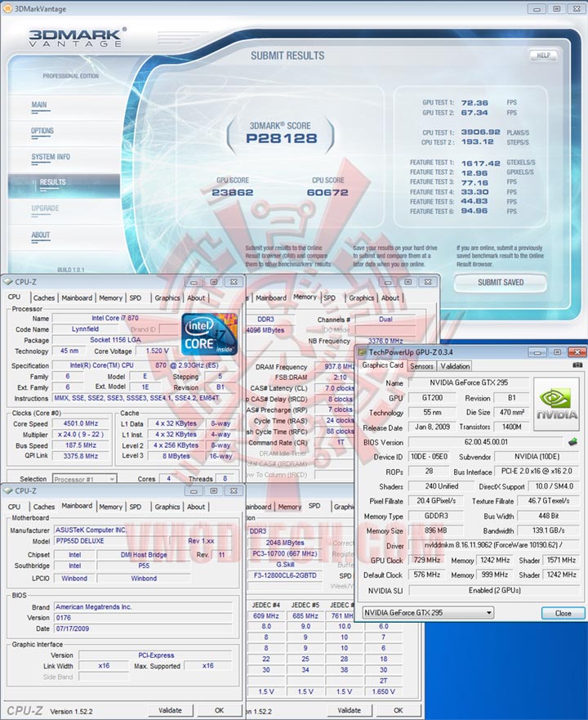Click the Intel Core i7 logo in CPU-Z
Image resolution: width=588 pixels, height=720 pixels.
coord(210,334)
